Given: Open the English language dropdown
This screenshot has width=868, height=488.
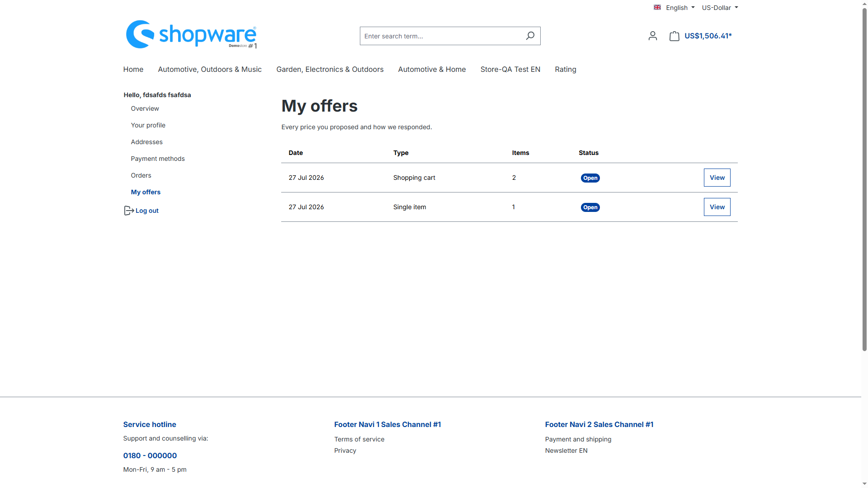Looking at the screenshot, I should click(674, 8).
